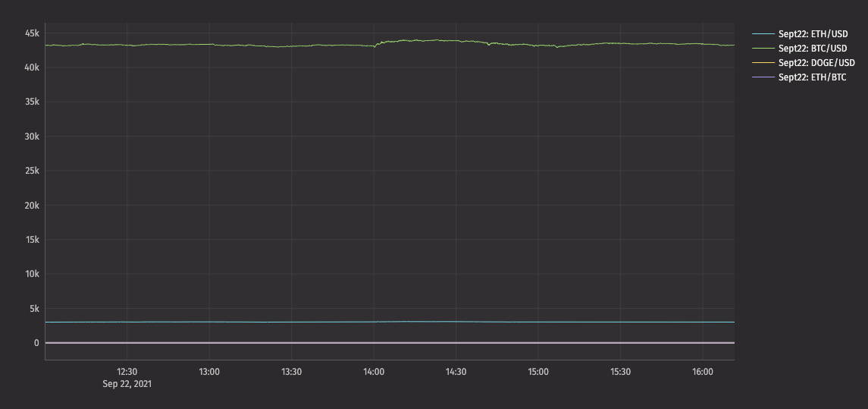Click the yellow DOGE/USD legend line swatch
This screenshot has width=868, height=409.
[763, 63]
